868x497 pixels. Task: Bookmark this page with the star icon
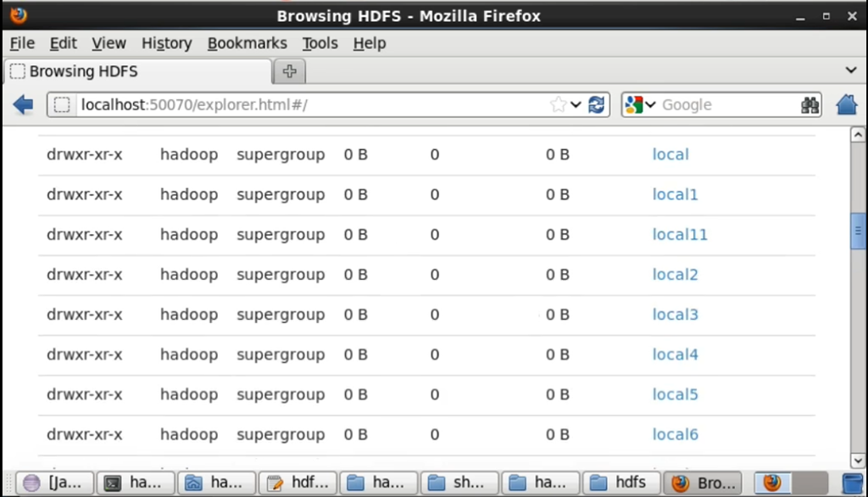pos(558,104)
